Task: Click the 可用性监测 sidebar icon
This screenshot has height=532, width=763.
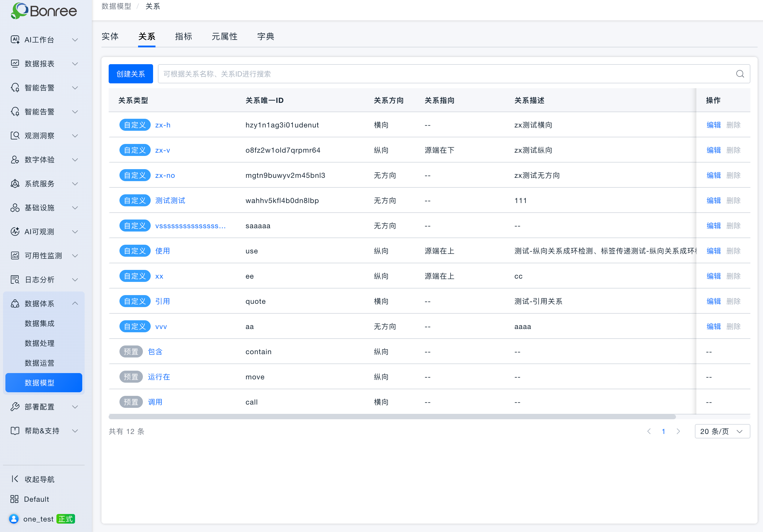Action: coord(15,256)
